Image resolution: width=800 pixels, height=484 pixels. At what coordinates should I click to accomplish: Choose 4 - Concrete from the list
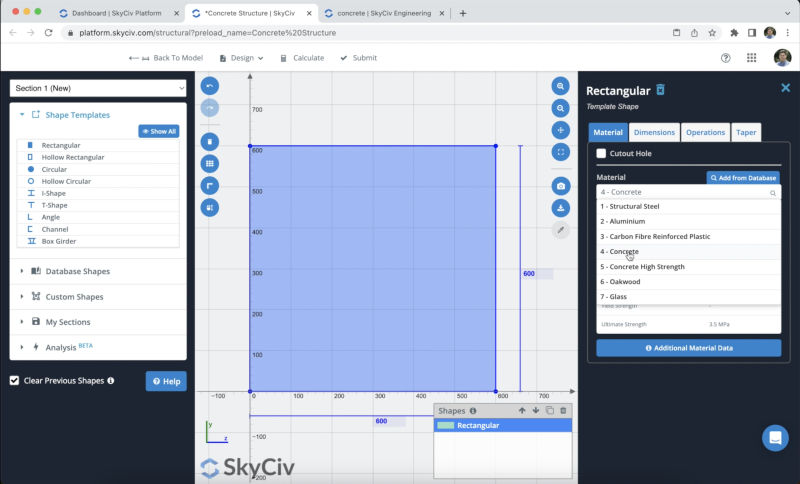688,251
